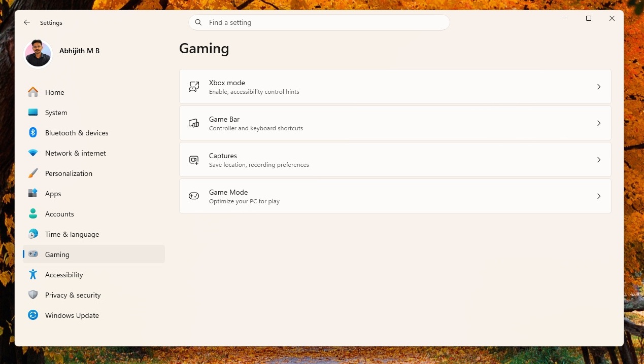
Task: Open Personalization settings category
Action: pyautogui.click(x=94, y=173)
